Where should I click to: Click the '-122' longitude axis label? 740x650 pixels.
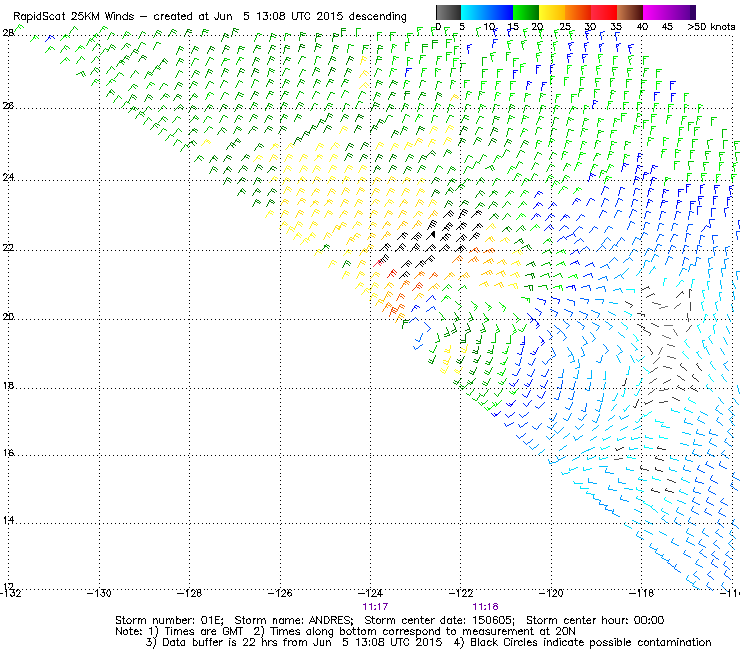click(461, 593)
